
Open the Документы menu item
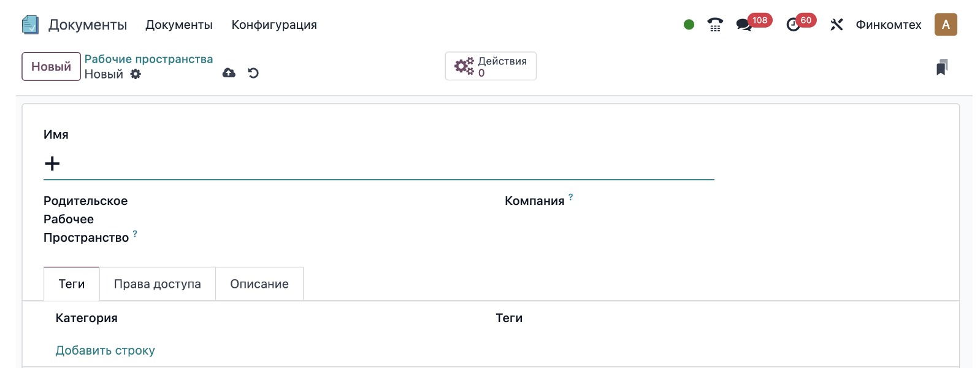pyautogui.click(x=178, y=25)
